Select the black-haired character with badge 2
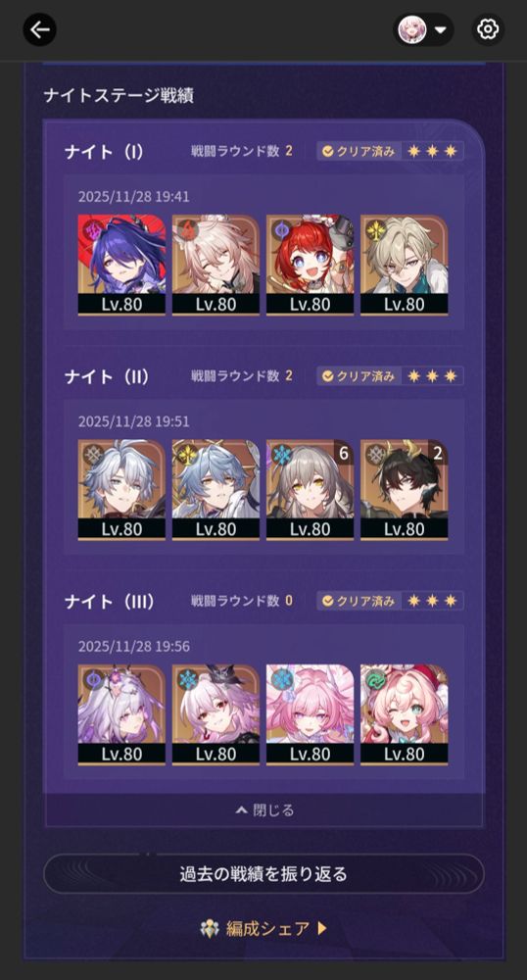Image resolution: width=527 pixels, height=980 pixels. (x=404, y=490)
